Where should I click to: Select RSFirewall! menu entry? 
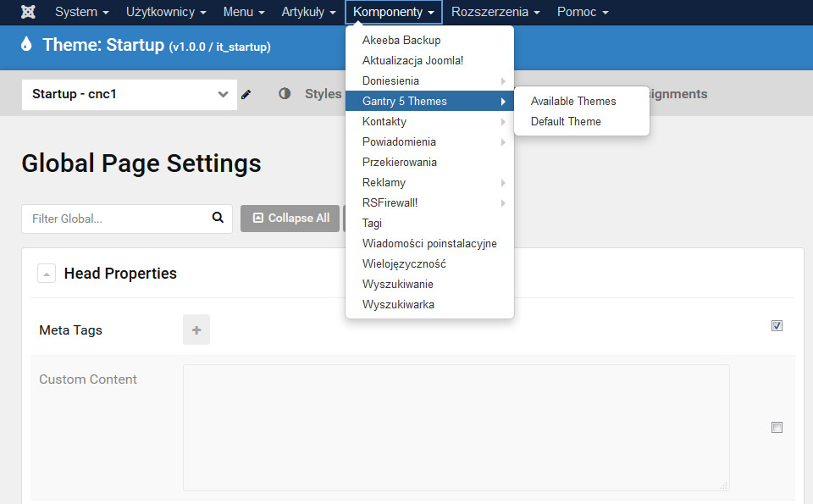click(x=429, y=202)
